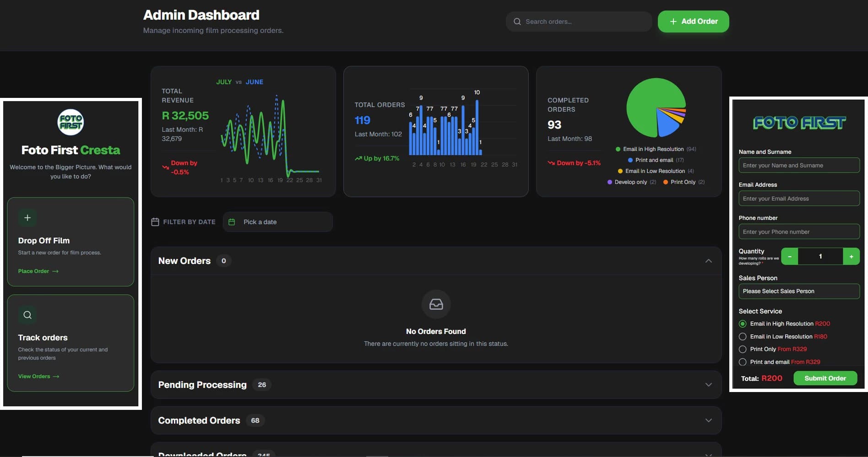Open the View Orders link
Screen dimensions: 868x457
click(39, 376)
